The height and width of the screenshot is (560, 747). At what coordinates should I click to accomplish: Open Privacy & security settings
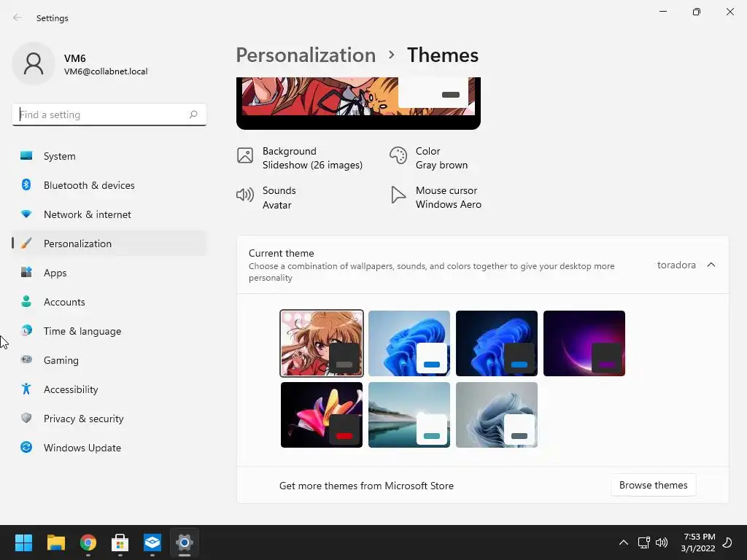109,419
